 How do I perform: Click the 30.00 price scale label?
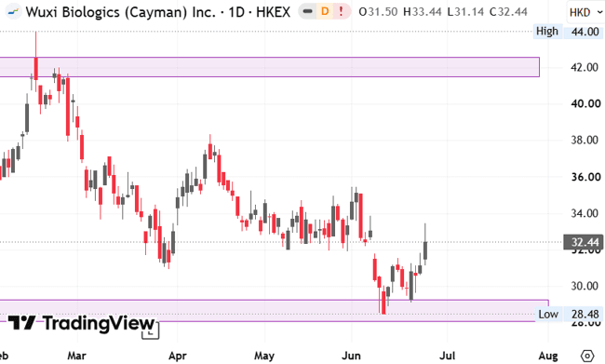(x=585, y=286)
